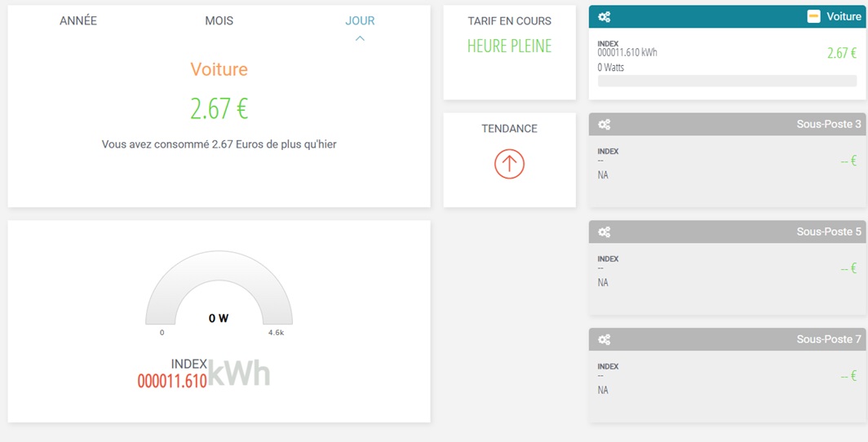Click the Voiture power progress bar
Image resolution: width=868 pixels, height=442 pixels.
(x=728, y=81)
